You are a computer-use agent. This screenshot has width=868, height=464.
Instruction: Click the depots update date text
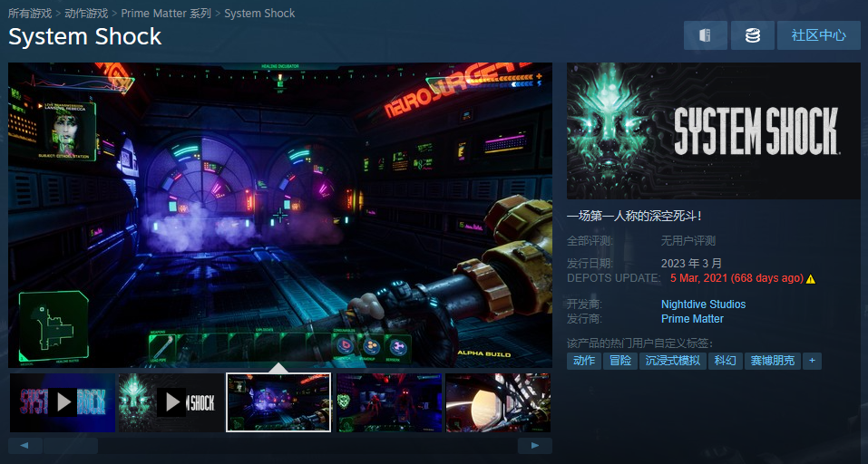(x=736, y=278)
